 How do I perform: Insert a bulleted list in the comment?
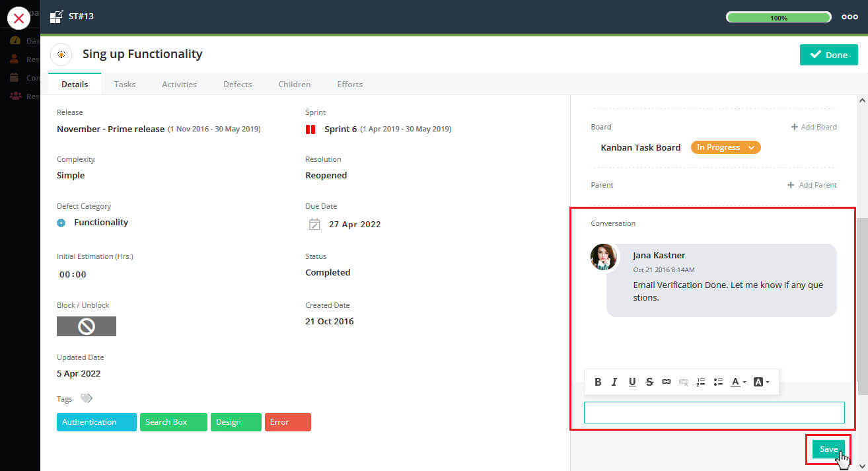(x=718, y=382)
